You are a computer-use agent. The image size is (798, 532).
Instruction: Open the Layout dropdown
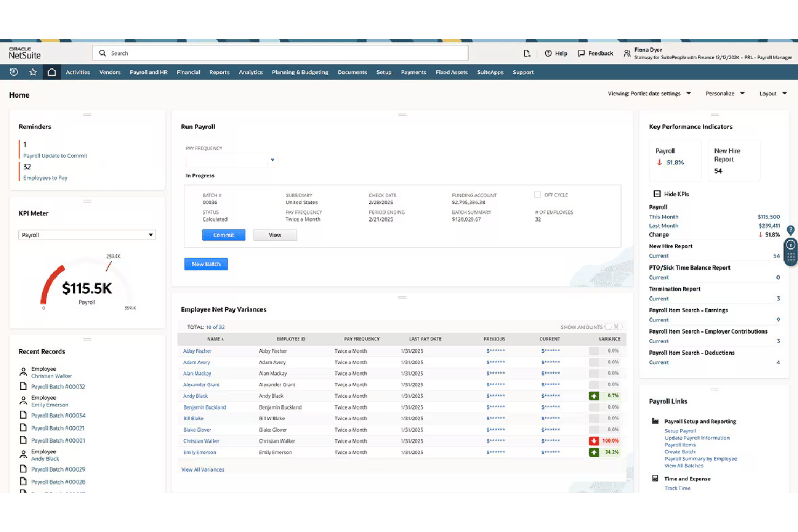[x=773, y=94]
